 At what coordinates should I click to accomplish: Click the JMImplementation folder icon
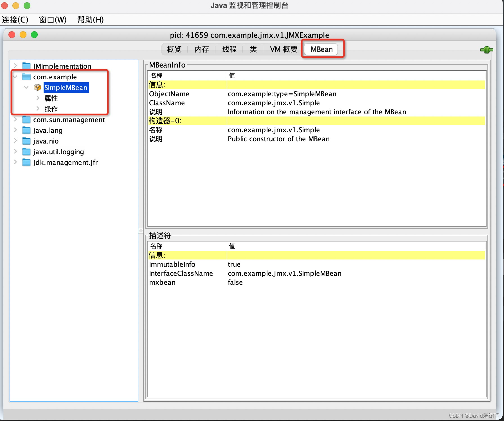tap(26, 66)
